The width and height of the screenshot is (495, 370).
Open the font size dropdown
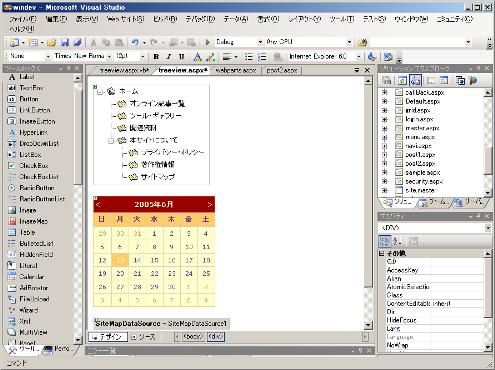click(x=143, y=57)
